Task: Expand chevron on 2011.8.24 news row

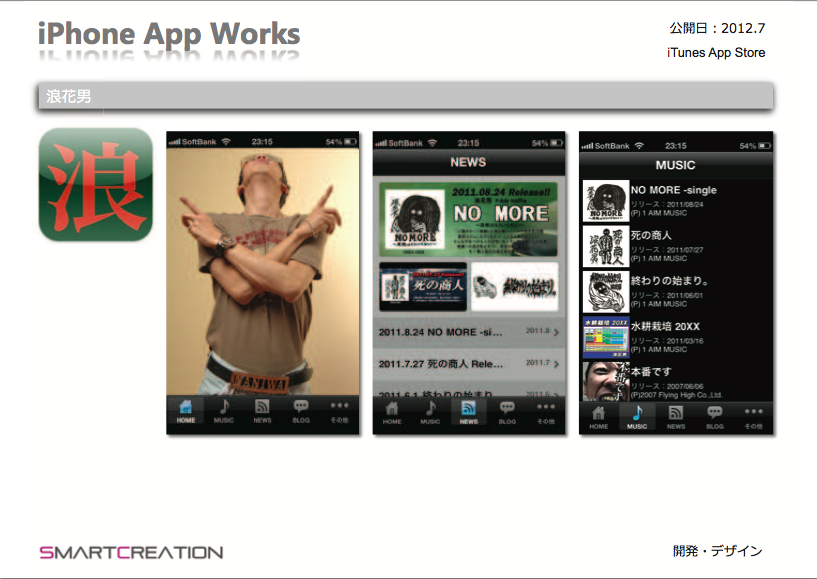Action: 557,332
